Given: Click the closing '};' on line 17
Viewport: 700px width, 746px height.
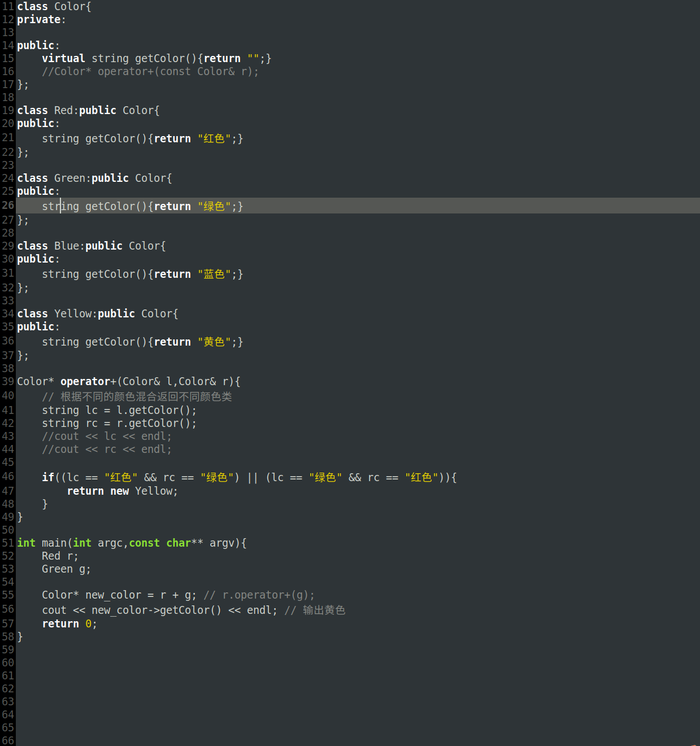Looking at the screenshot, I should click(x=23, y=85).
